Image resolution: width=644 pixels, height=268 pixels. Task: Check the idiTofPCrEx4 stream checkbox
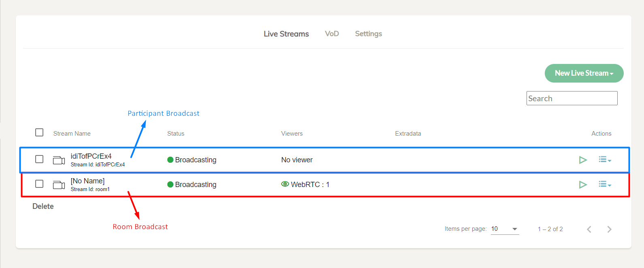coord(39,159)
